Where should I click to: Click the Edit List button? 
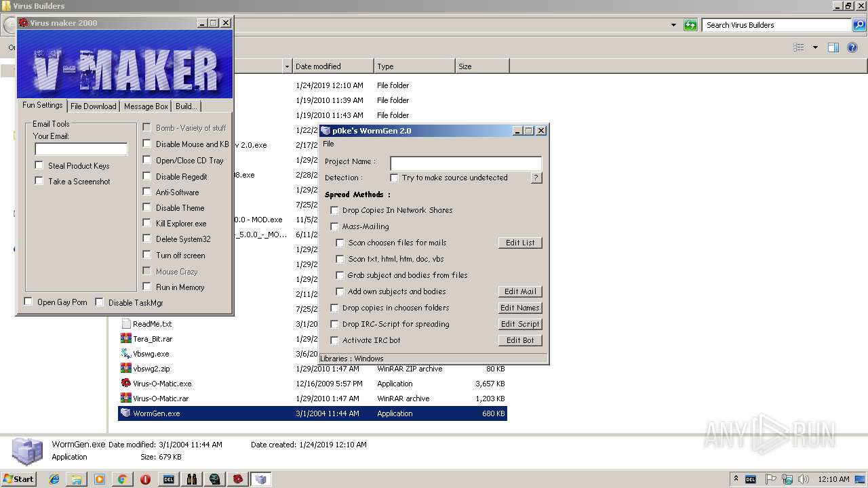pos(520,243)
